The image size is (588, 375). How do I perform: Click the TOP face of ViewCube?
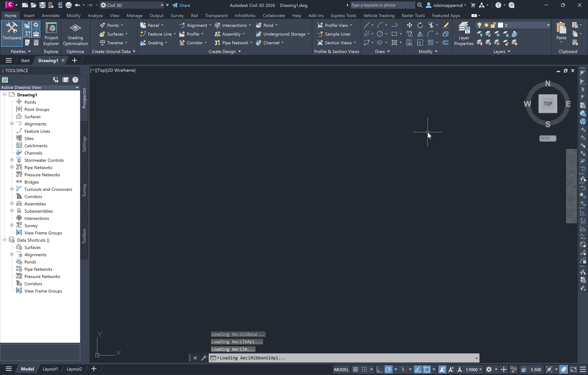point(548,104)
